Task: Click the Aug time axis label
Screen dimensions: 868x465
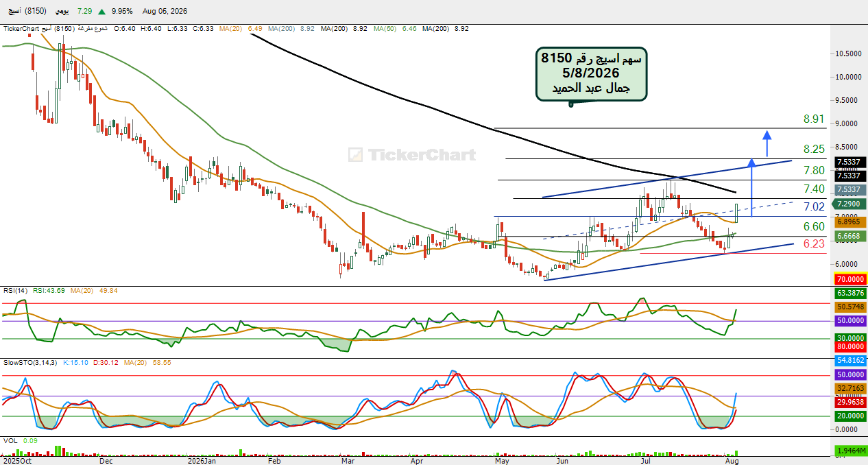Action: pyautogui.click(x=732, y=461)
